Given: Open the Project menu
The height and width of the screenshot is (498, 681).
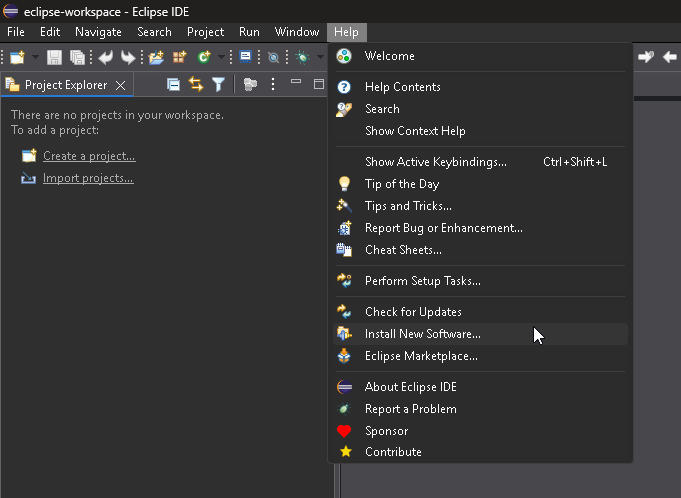Looking at the screenshot, I should 205,32.
